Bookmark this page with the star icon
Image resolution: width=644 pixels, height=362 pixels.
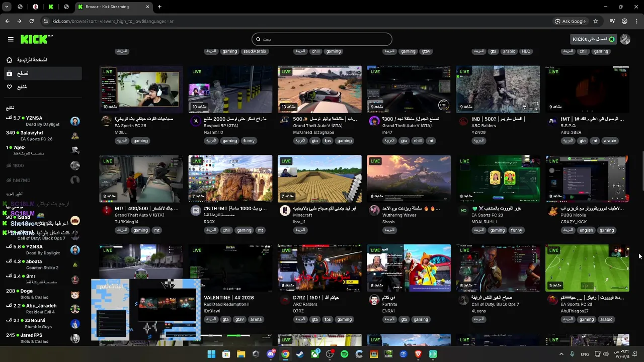click(596, 21)
